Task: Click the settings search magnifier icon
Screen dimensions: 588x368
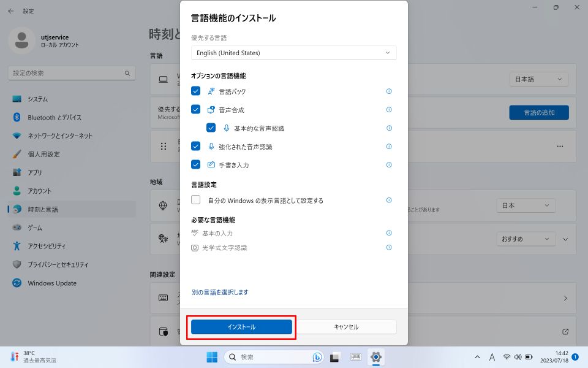Action: 127,73
